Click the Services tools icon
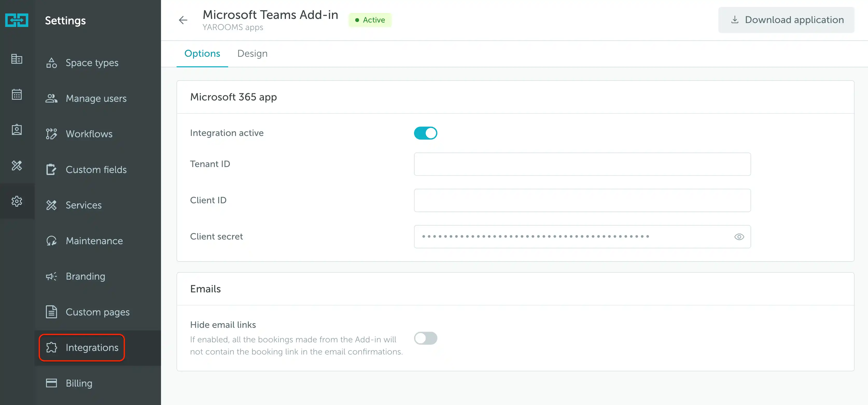868x405 pixels. [51, 205]
